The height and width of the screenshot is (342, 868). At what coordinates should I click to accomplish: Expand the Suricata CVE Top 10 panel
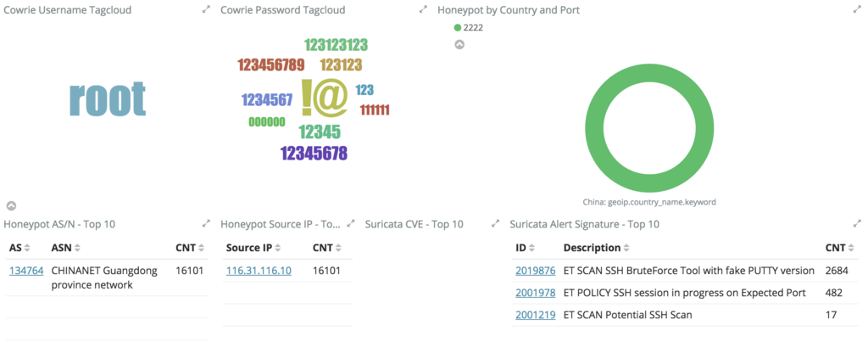tap(495, 224)
